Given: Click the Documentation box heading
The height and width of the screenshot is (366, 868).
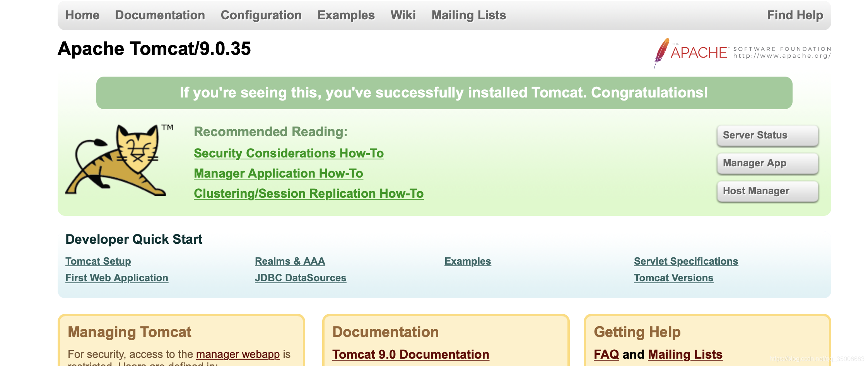Looking at the screenshot, I should [386, 332].
